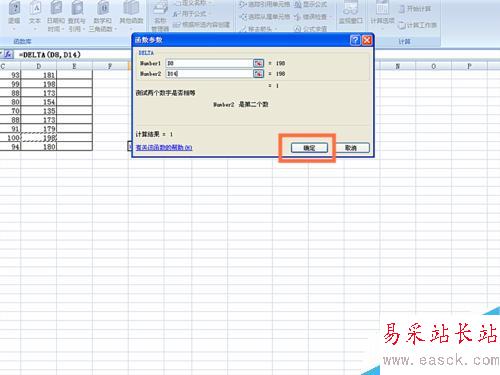Open the 文本 functions button
Viewport: 500px width, 375px height.
coord(35,15)
